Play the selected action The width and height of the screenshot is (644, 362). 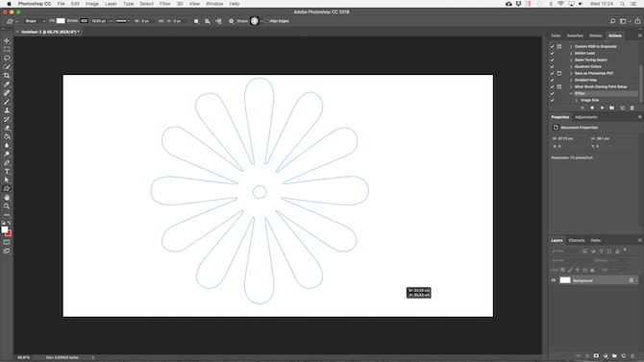[602, 108]
